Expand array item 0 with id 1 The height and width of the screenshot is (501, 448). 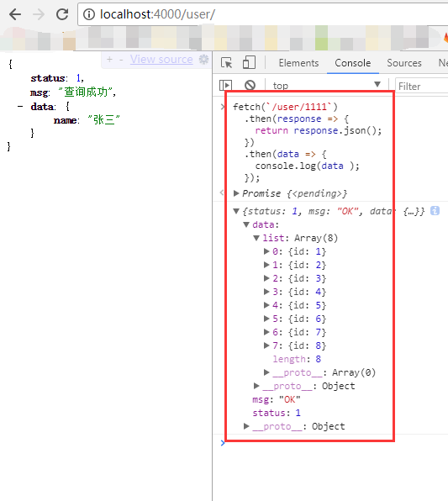point(266,251)
